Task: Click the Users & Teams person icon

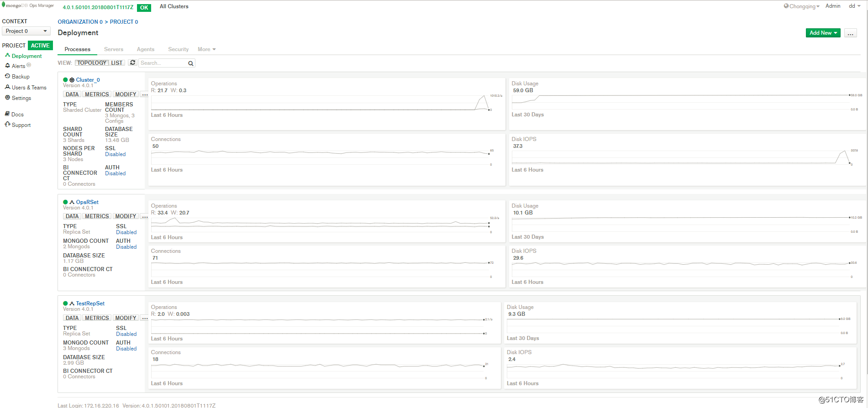Action: click(7, 87)
